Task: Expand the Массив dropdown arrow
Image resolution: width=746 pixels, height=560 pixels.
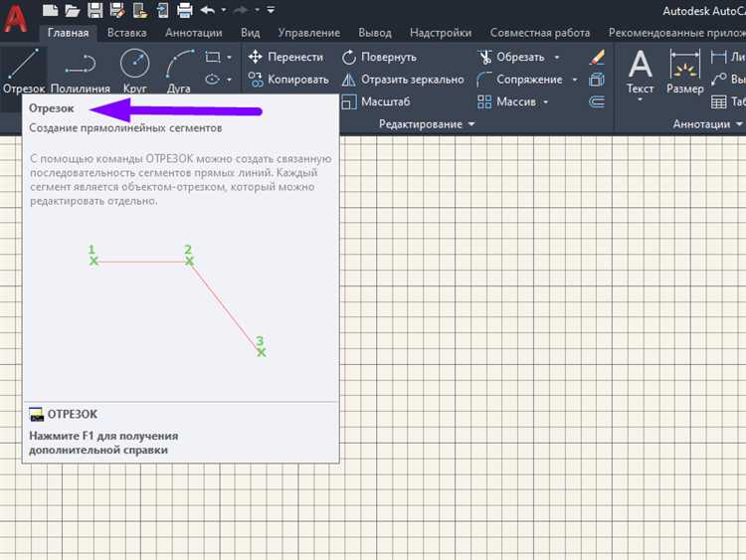Action: tap(546, 101)
